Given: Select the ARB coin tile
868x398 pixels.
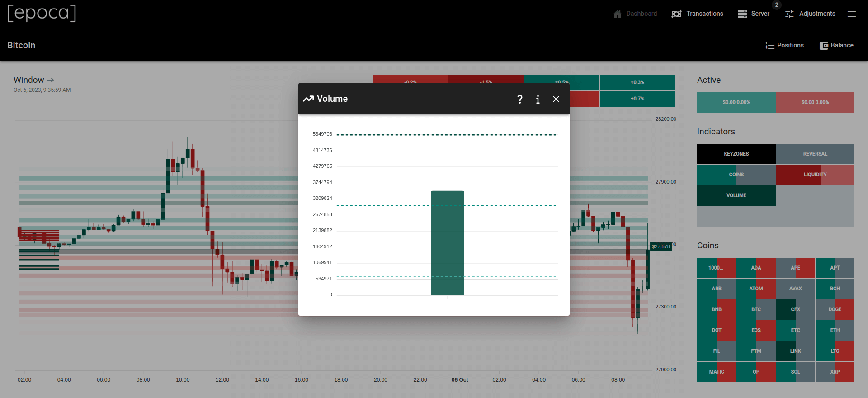Looking at the screenshot, I should pos(717,289).
